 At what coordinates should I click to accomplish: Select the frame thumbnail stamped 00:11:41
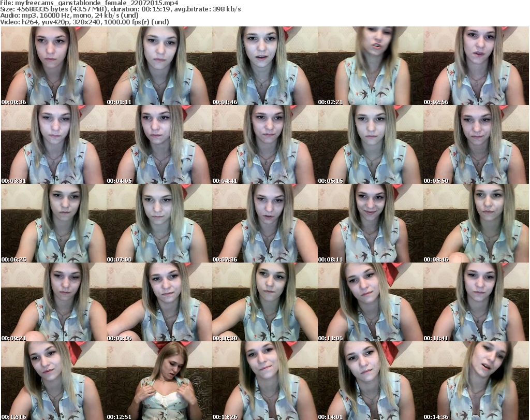point(476,302)
